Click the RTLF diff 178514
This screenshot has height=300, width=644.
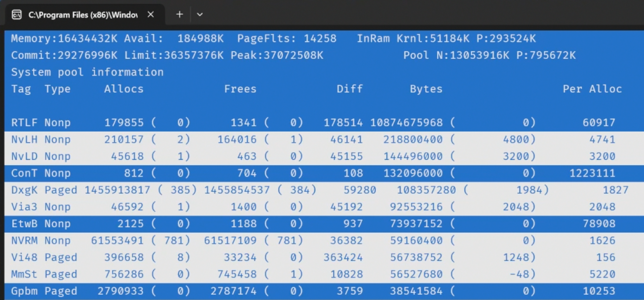[x=343, y=122]
